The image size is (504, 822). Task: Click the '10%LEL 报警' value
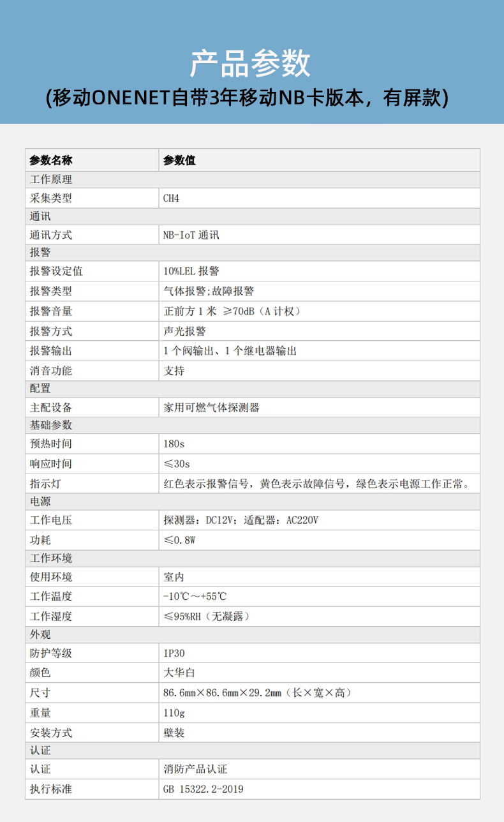[x=191, y=271]
